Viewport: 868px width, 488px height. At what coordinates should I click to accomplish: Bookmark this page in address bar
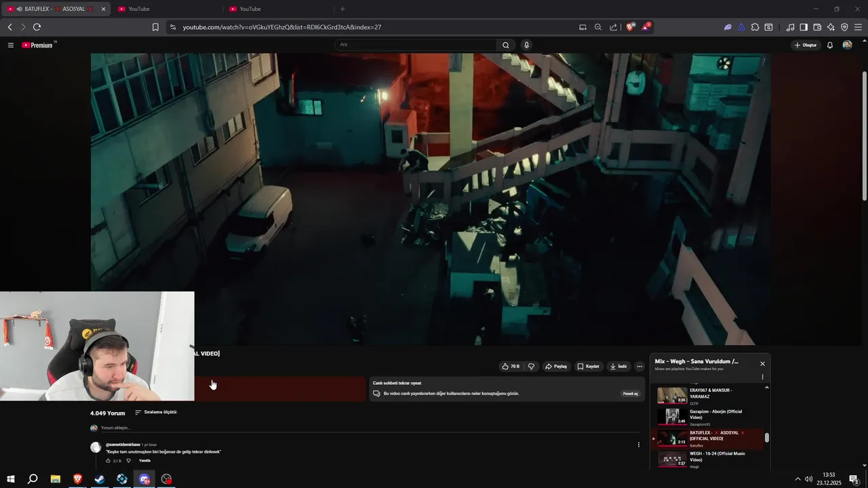click(155, 27)
